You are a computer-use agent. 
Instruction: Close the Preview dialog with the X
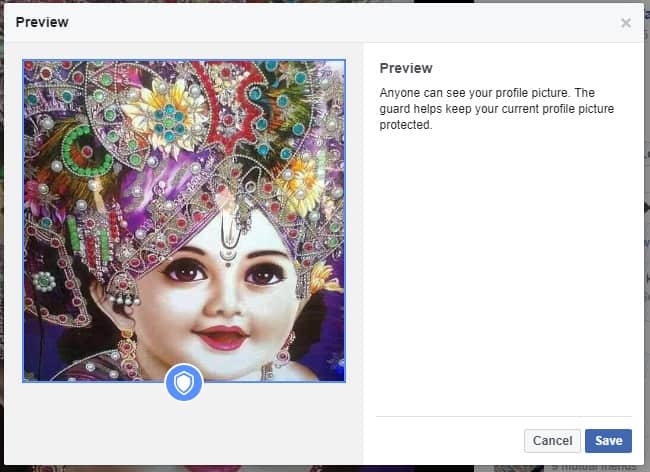pos(626,23)
